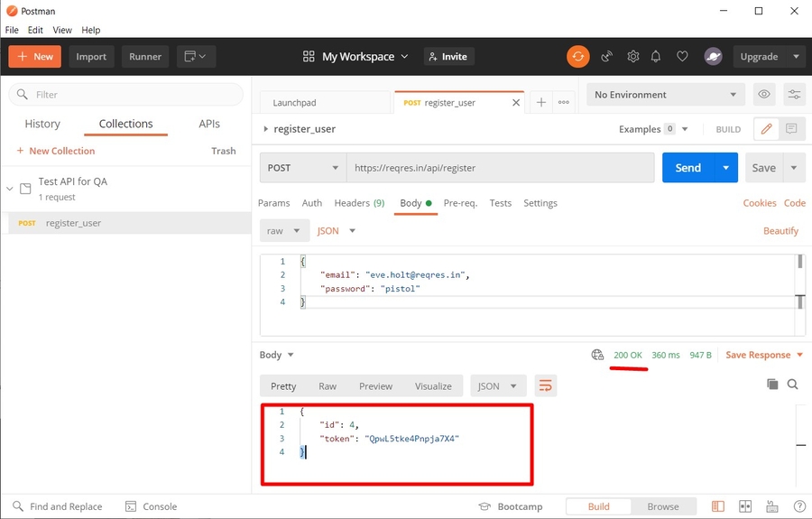Click the Beautify link
812x519 pixels.
click(780, 231)
